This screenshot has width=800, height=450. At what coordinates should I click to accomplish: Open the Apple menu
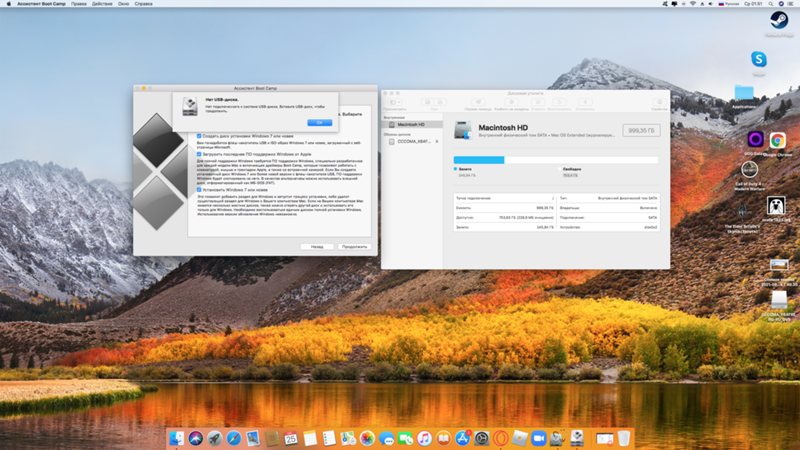pyautogui.click(x=8, y=4)
